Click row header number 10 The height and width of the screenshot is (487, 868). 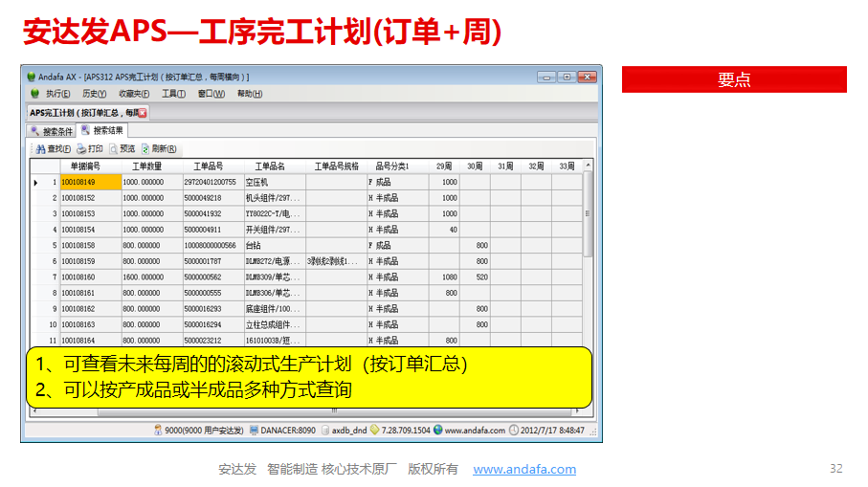tap(53, 325)
